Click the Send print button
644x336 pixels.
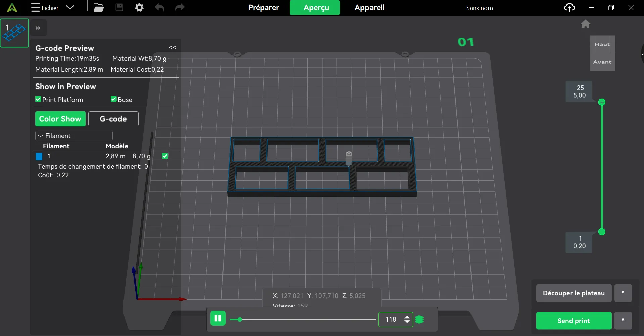(573, 320)
